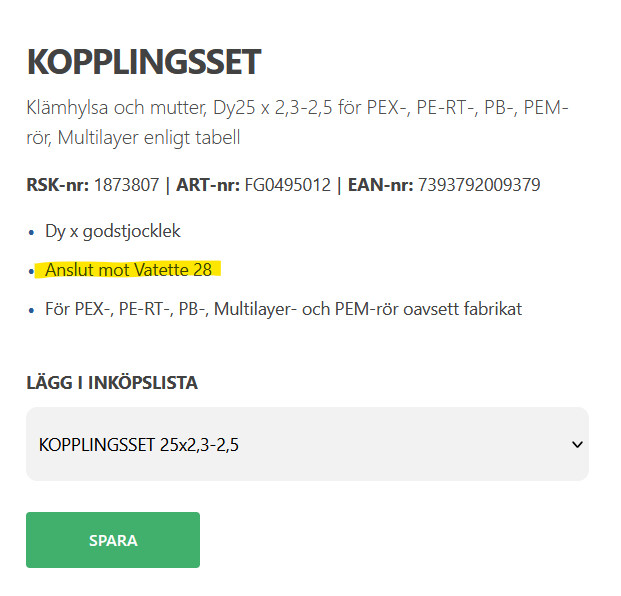
Task: Click the KOPPLINGSSET page heading
Action: 143,62
